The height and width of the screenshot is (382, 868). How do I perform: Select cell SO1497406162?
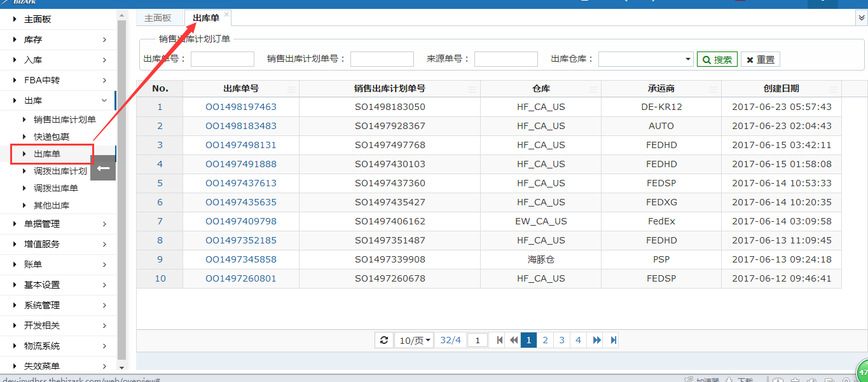pyautogui.click(x=390, y=221)
